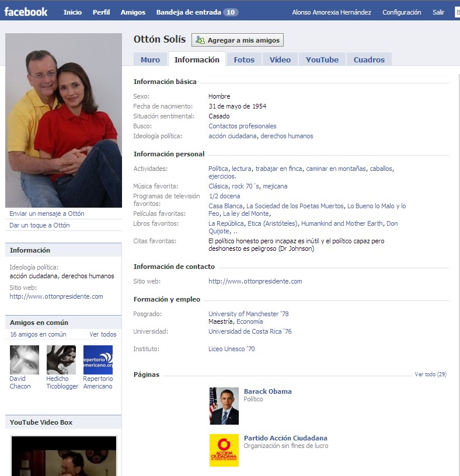Click Dar un toque a Ottón

(40, 225)
